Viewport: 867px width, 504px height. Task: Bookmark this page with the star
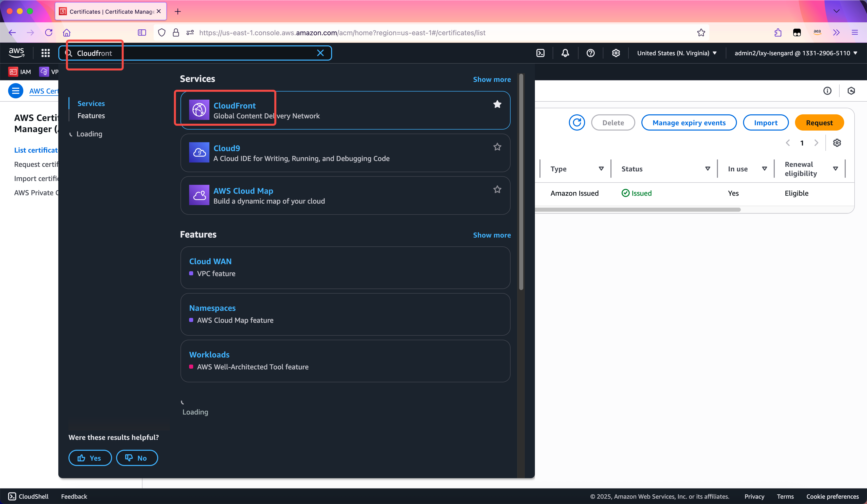[701, 33]
